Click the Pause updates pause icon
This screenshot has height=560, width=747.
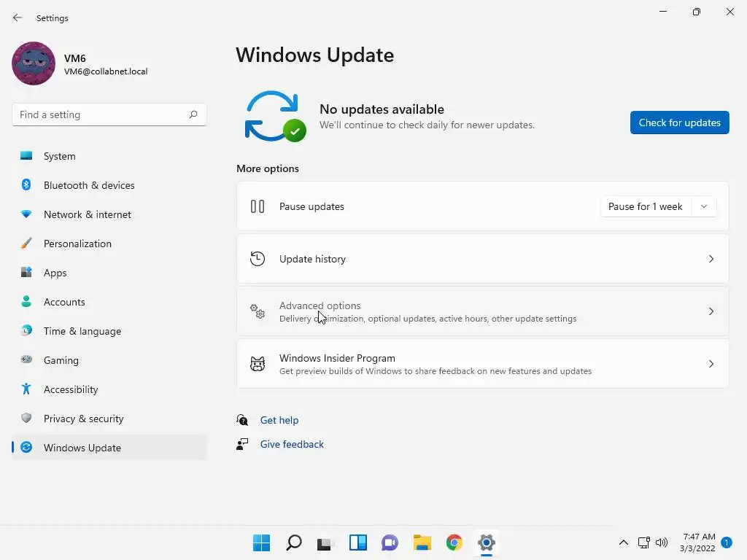258,206
